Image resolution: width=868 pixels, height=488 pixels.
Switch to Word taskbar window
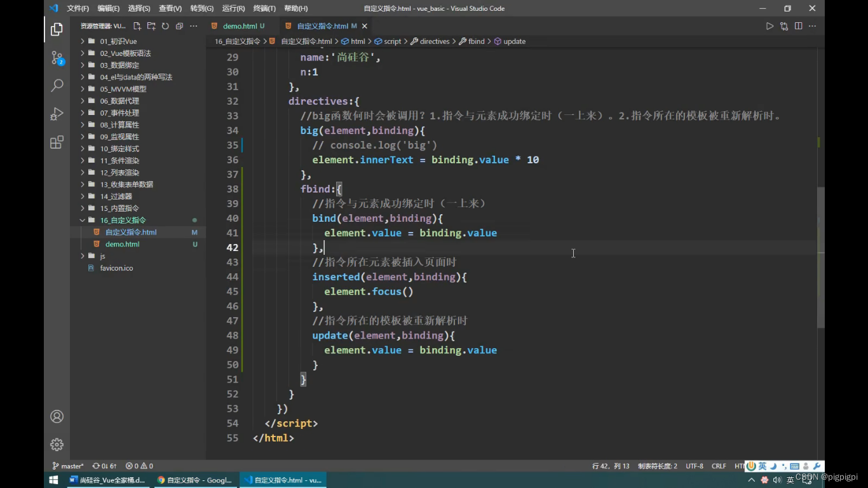point(107,480)
